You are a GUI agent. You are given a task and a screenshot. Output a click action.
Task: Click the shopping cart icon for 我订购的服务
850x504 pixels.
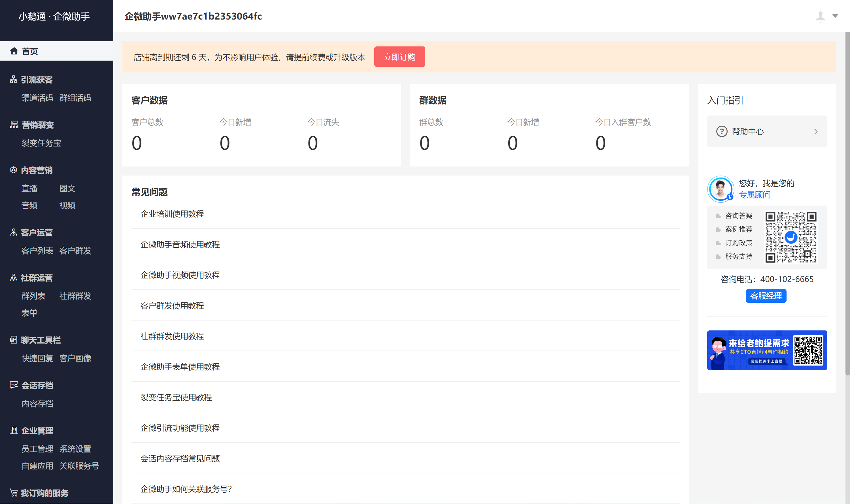coord(14,492)
